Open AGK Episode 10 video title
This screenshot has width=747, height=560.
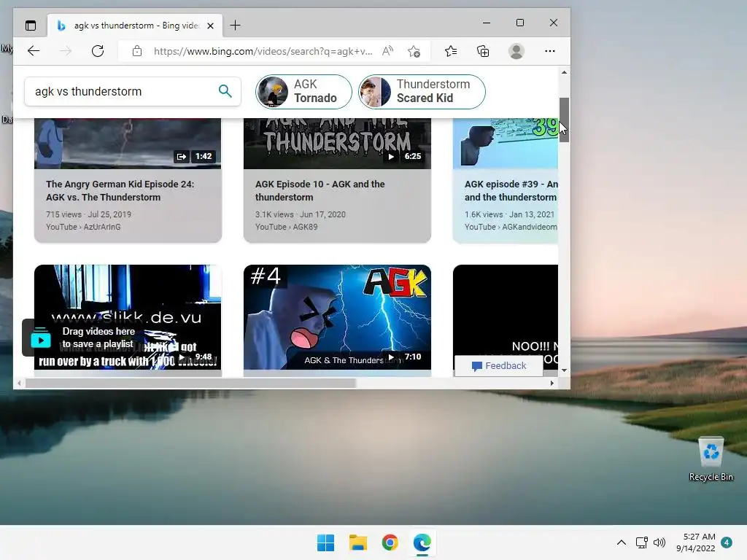(320, 190)
